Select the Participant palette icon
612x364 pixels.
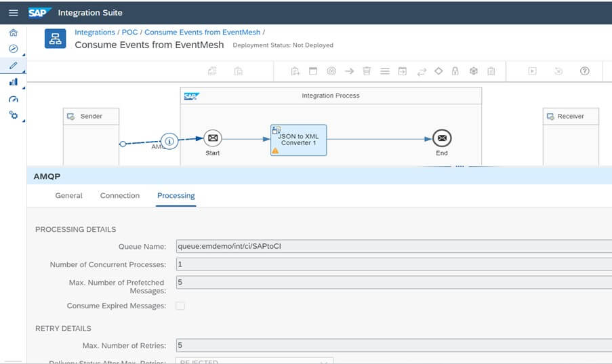coord(295,71)
